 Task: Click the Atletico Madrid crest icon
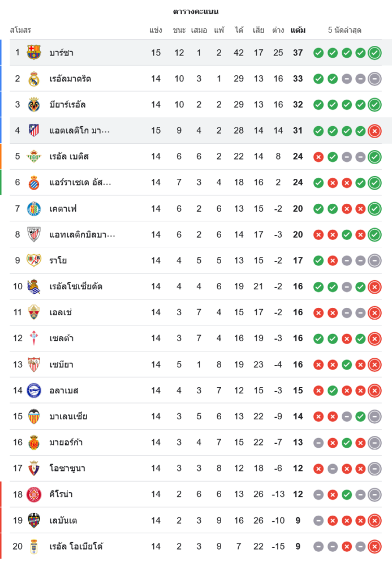coord(34,131)
